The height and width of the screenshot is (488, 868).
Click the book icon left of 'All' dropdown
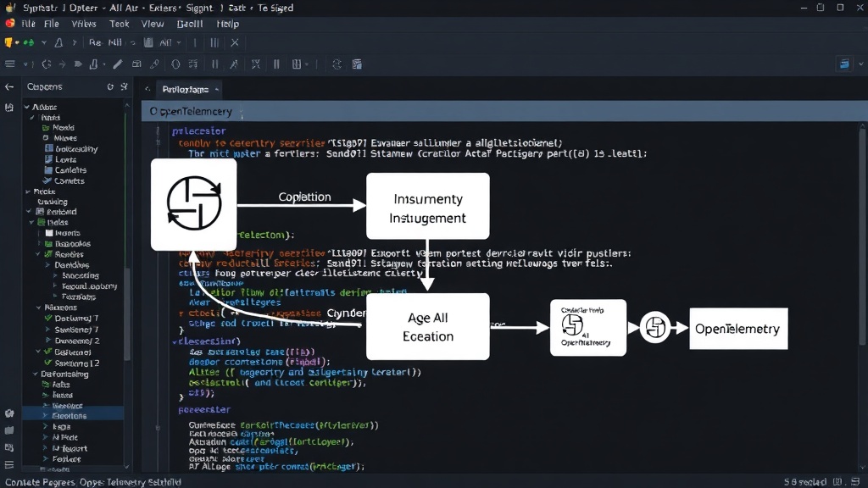148,42
